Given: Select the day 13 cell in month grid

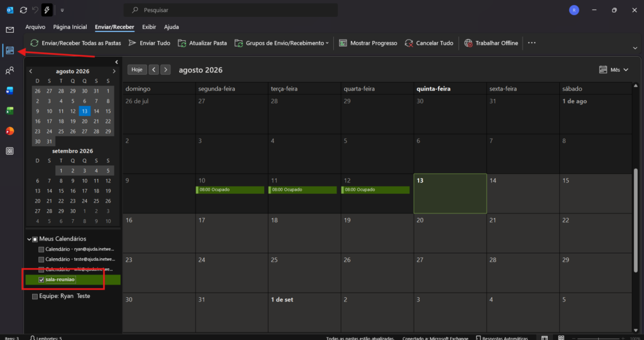Looking at the screenshot, I should (450, 193).
